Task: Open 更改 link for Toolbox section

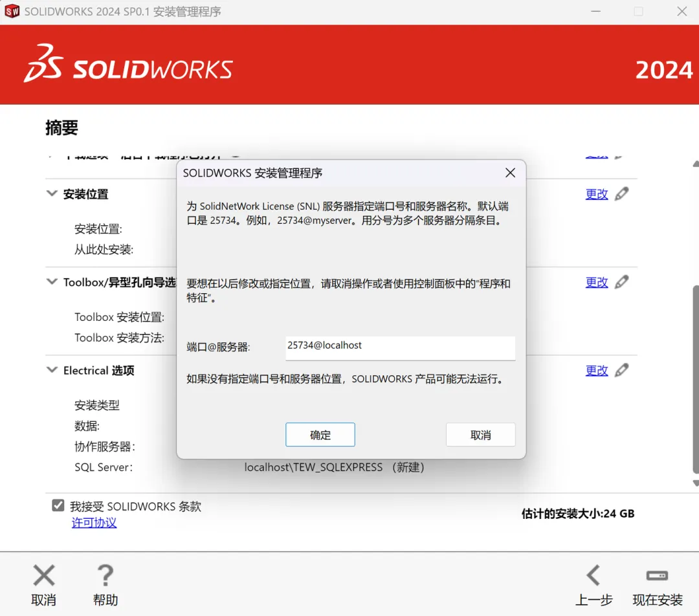Action: [597, 283]
